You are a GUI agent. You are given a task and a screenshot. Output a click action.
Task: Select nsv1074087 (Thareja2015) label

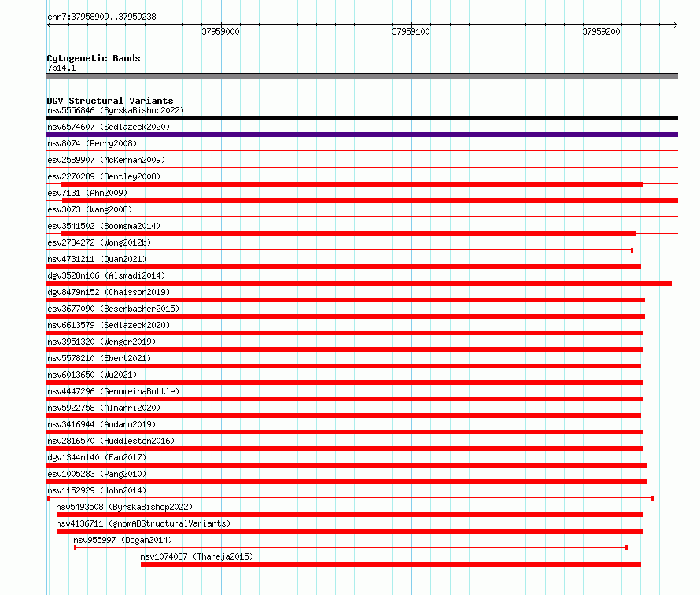pyautogui.click(x=197, y=556)
